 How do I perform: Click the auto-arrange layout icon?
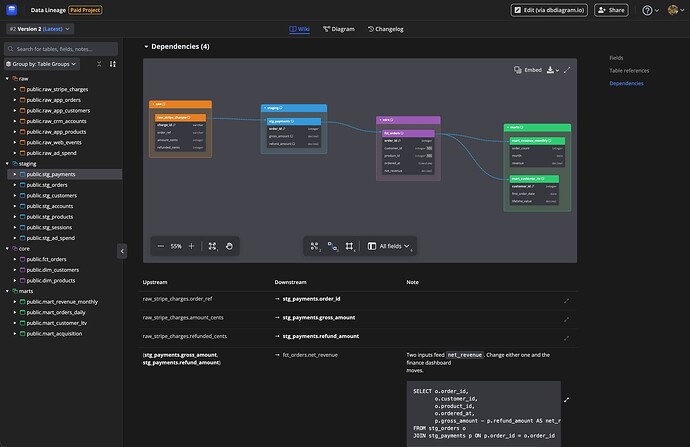(315, 246)
